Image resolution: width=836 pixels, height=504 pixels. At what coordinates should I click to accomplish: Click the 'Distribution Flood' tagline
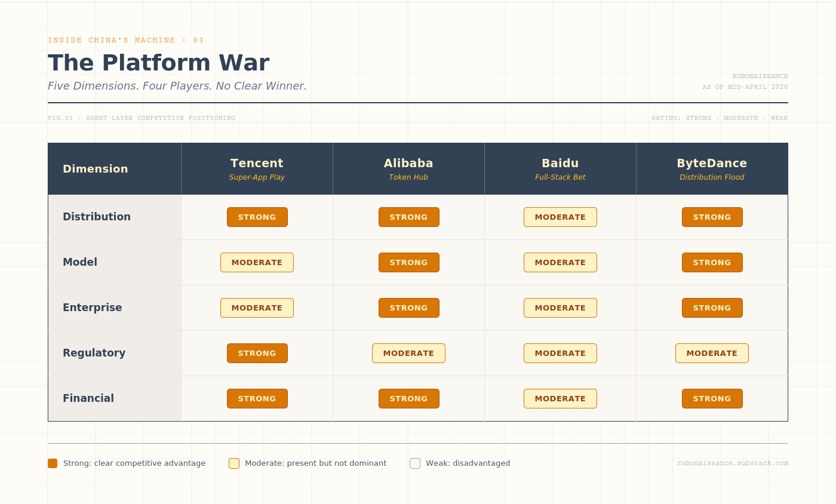712,177
